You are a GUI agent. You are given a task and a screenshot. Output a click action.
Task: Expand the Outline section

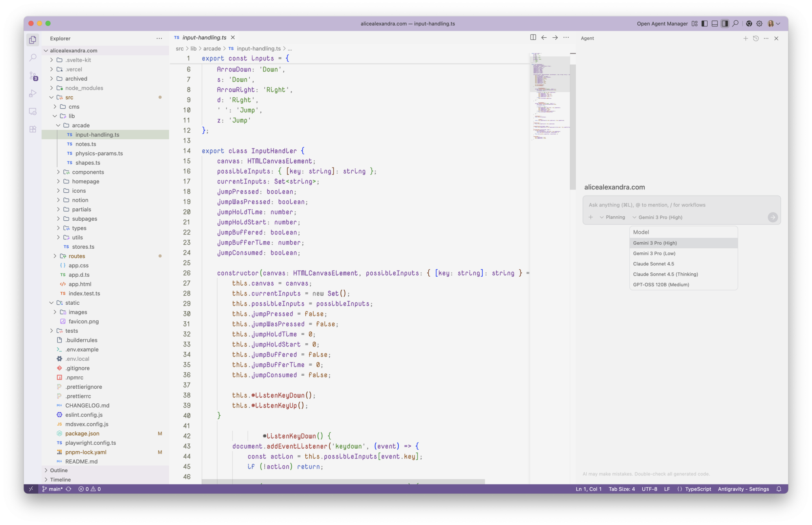pyautogui.click(x=59, y=470)
